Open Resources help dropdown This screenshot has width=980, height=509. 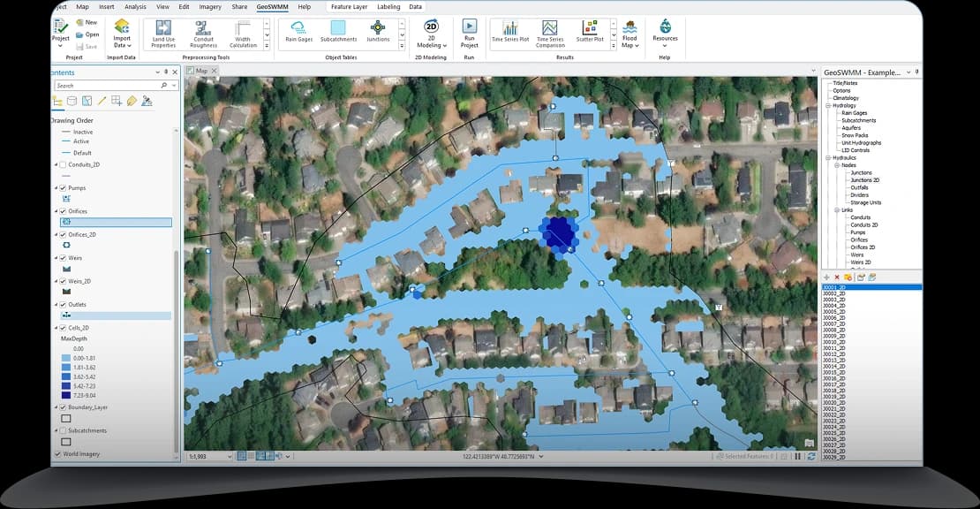665,34
